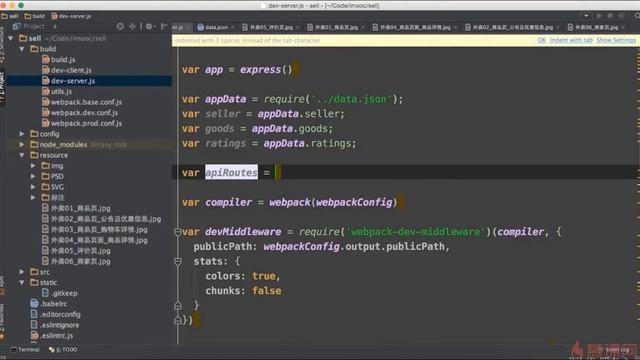The width and height of the screenshot is (640, 360).
Task: Click the Run play icon in toolbar
Action: [599, 16]
